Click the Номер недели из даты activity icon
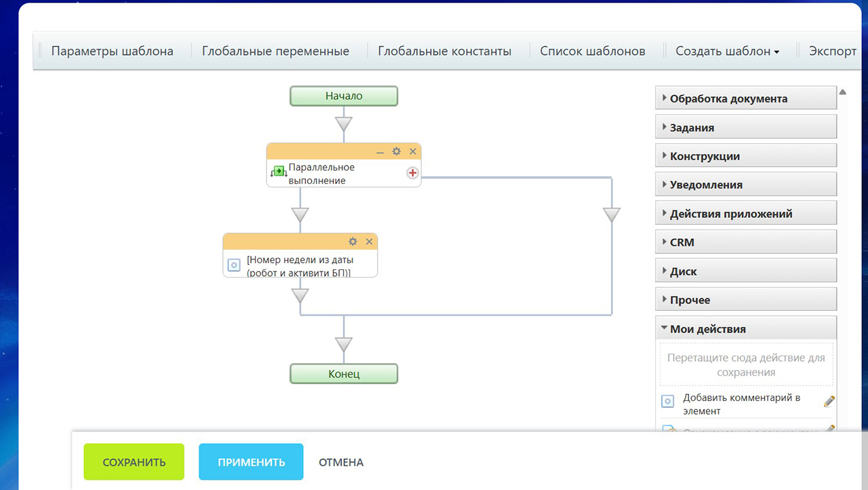 pos(234,265)
